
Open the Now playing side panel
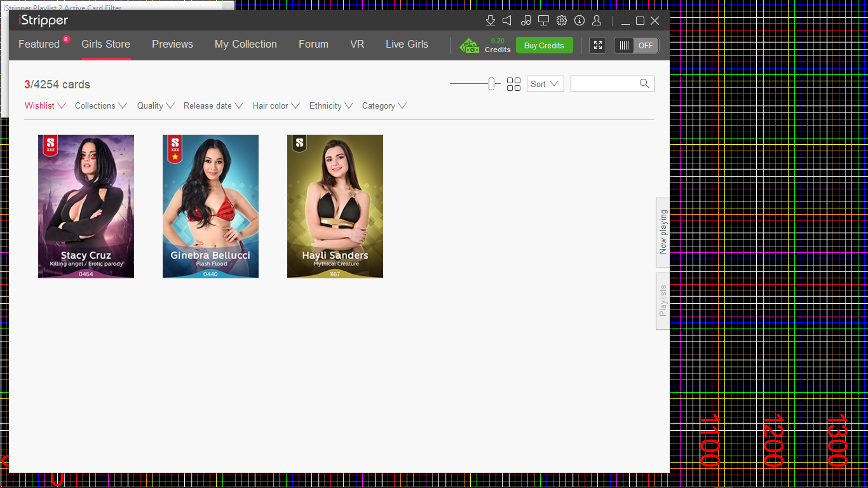point(663,232)
